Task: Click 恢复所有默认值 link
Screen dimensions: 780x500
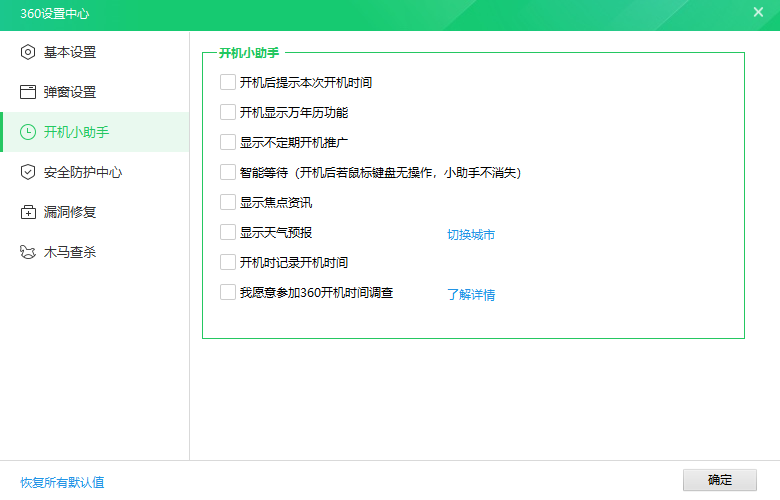Action: click(x=62, y=482)
